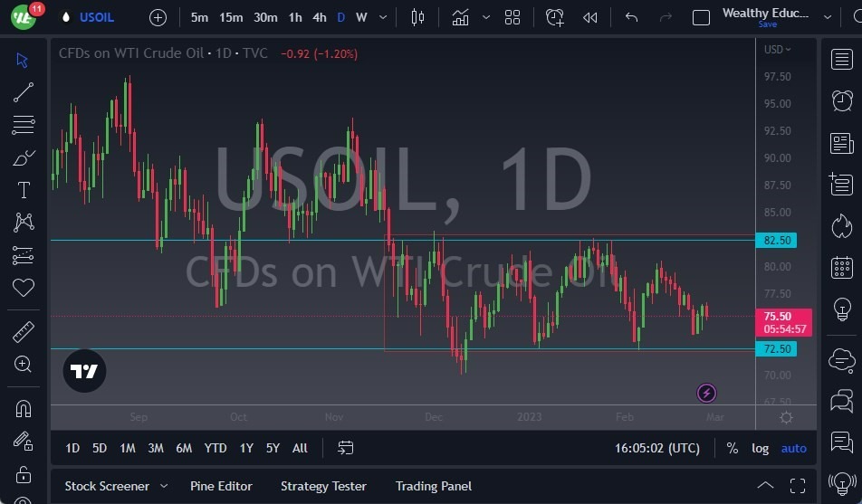Expand the indicator templates dropdown arrow

[x=486, y=17]
